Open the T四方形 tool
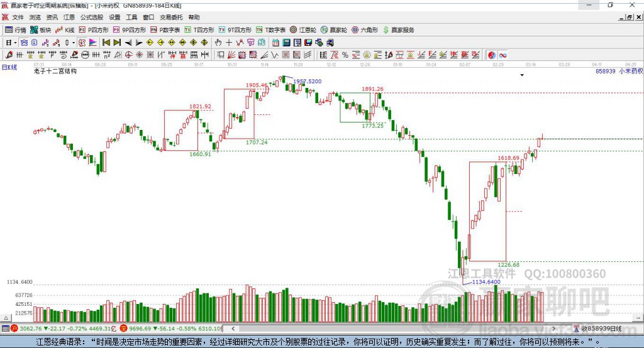 [x=199, y=30]
